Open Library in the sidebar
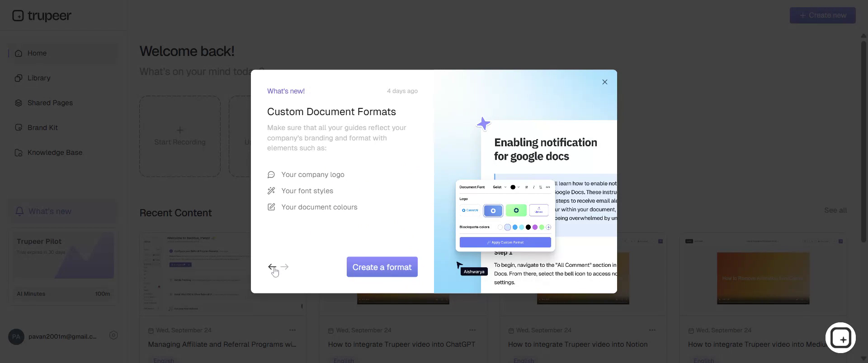The width and height of the screenshot is (868, 363). point(63,78)
